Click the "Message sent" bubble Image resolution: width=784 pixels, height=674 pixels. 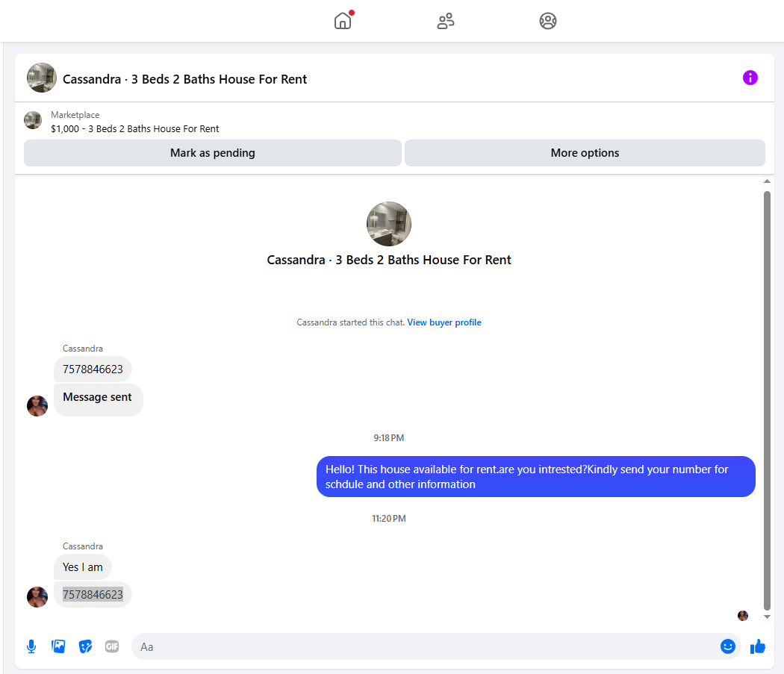coord(98,399)
